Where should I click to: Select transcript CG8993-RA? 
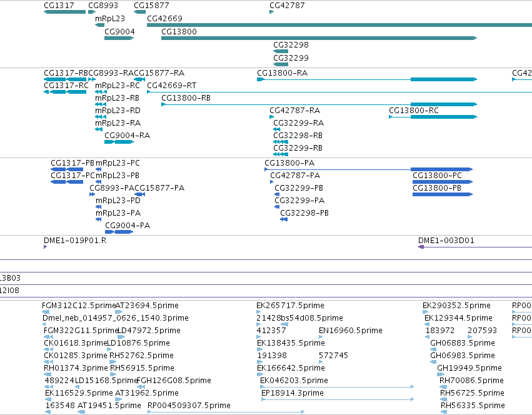pyautogui.click(x=111, y=73)
